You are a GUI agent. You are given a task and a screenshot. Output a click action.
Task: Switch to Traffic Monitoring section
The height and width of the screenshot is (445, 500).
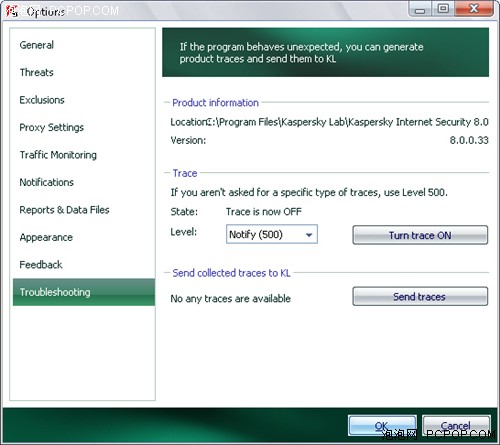(x=58, y=155)
